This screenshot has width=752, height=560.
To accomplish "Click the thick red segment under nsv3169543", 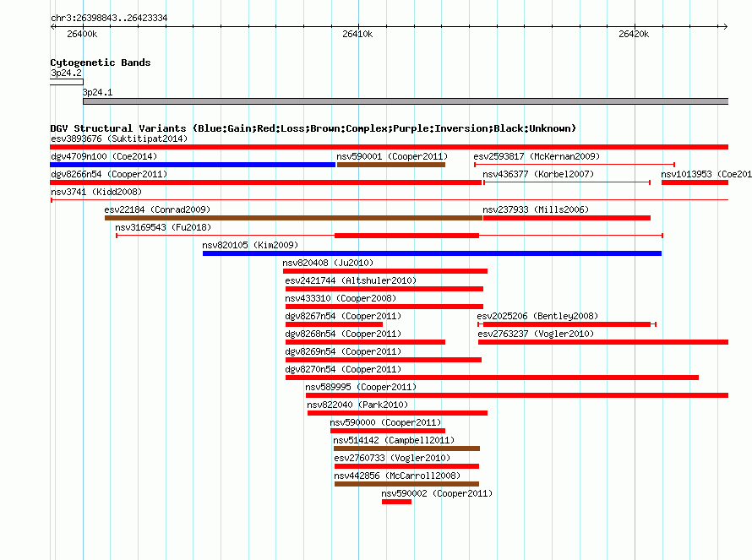I will click(406, 236).
